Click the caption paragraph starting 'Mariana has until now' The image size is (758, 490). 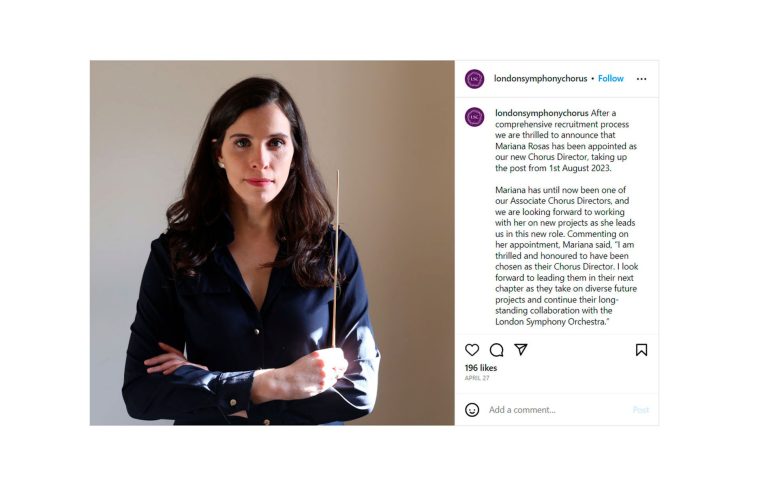click(x=567, y=256)
